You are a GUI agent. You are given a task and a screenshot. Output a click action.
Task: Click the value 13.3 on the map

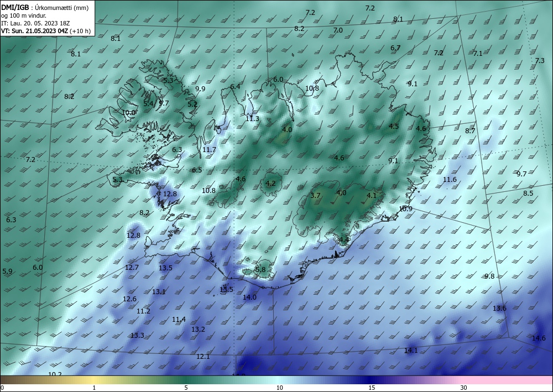[x=137, y=335]
